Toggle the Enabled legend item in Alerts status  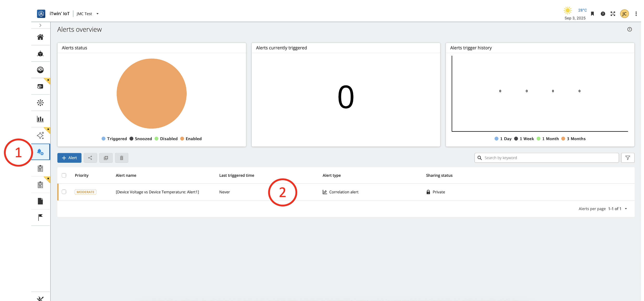(x=191, y=139)
